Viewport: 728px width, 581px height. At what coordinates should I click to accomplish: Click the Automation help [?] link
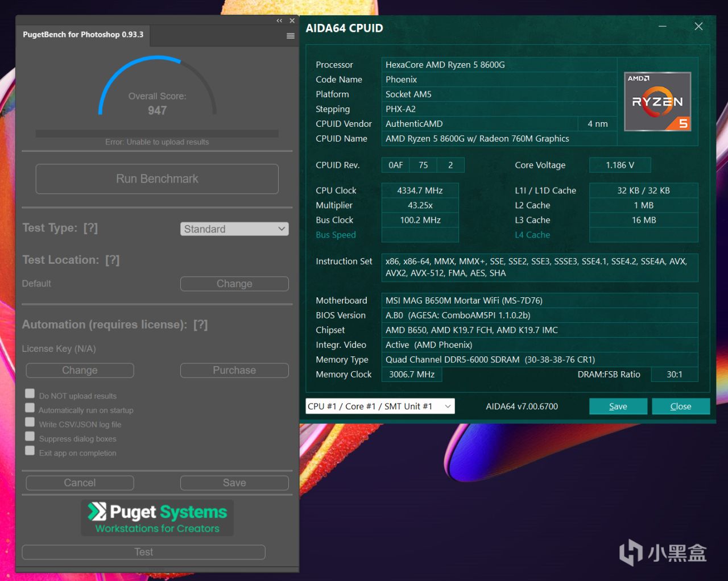coord(200,325)
